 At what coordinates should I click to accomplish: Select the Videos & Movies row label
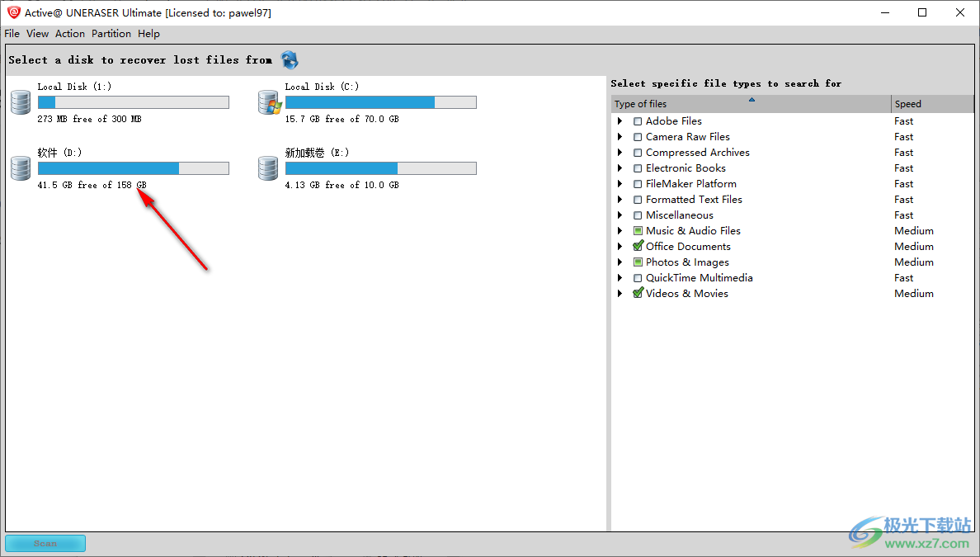687,293
